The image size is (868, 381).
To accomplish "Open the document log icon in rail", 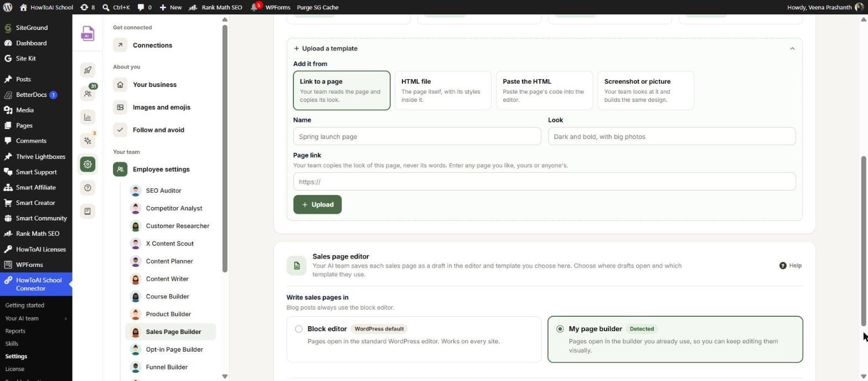I will [87, 211].
